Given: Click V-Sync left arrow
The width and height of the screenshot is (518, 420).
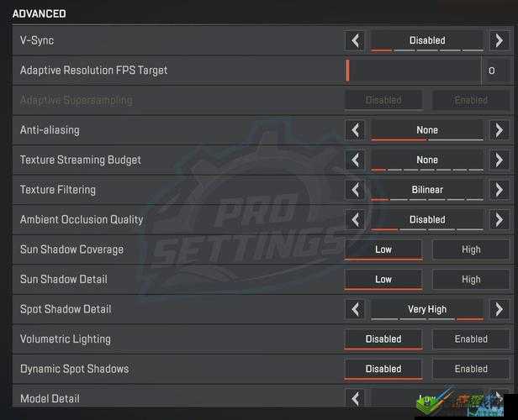Looking at the screenshot, I should (355, 40).
